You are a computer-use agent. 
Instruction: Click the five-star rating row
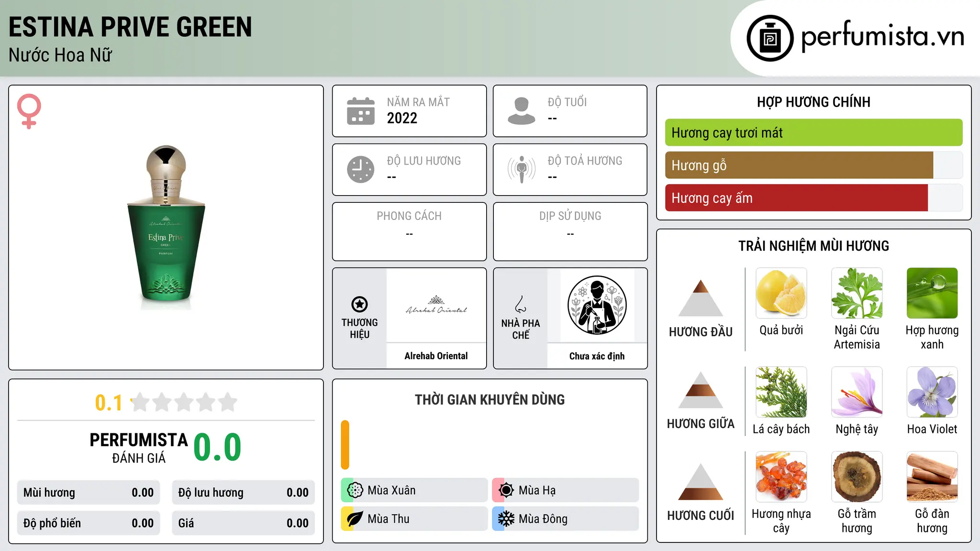(184, 402)
